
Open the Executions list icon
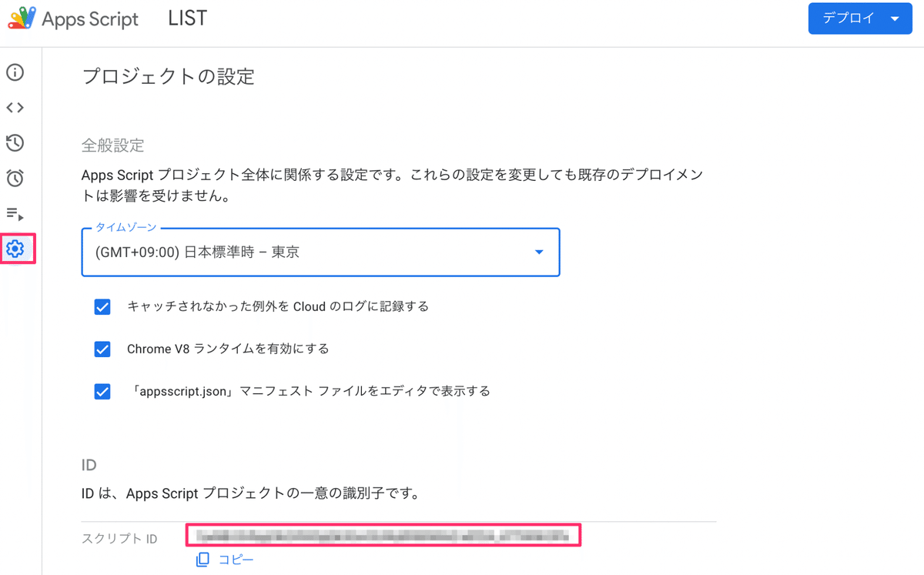pos(15,214)
